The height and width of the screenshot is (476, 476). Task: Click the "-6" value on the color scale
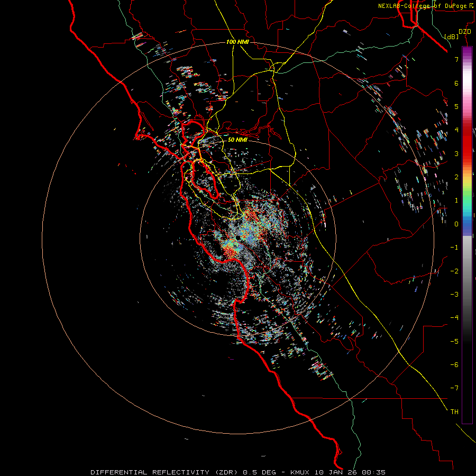tap(454, 365)
